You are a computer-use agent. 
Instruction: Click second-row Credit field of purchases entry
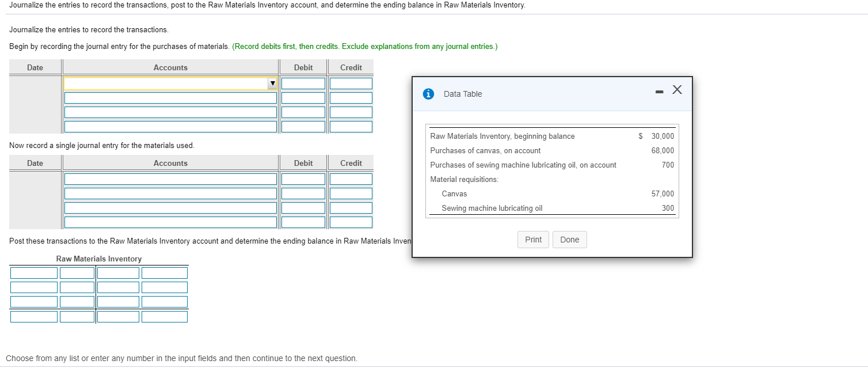click(x=351, y=98)
